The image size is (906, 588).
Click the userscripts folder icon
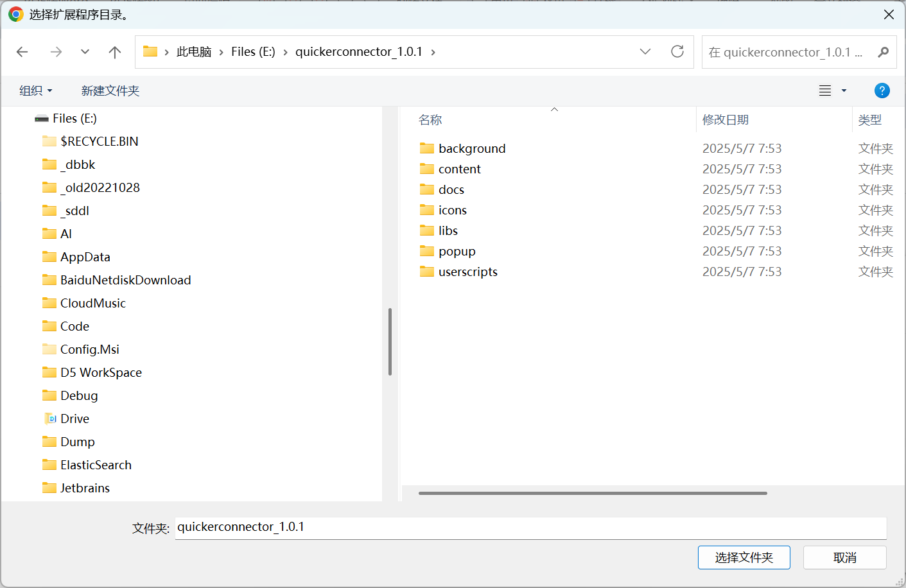click(427, 272)
